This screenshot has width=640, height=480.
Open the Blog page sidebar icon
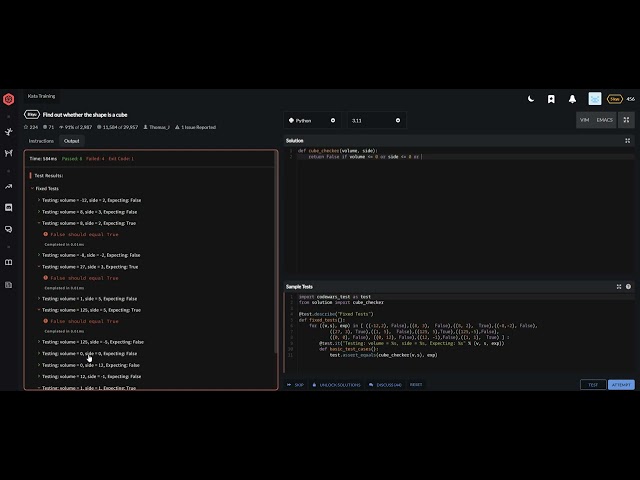pos(9,284)
